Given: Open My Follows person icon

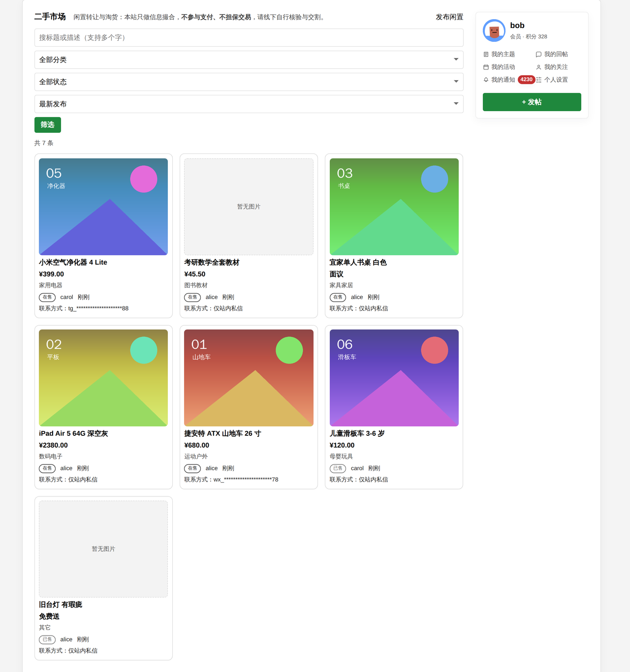Looking at the screenshot, I should [538, 67].
